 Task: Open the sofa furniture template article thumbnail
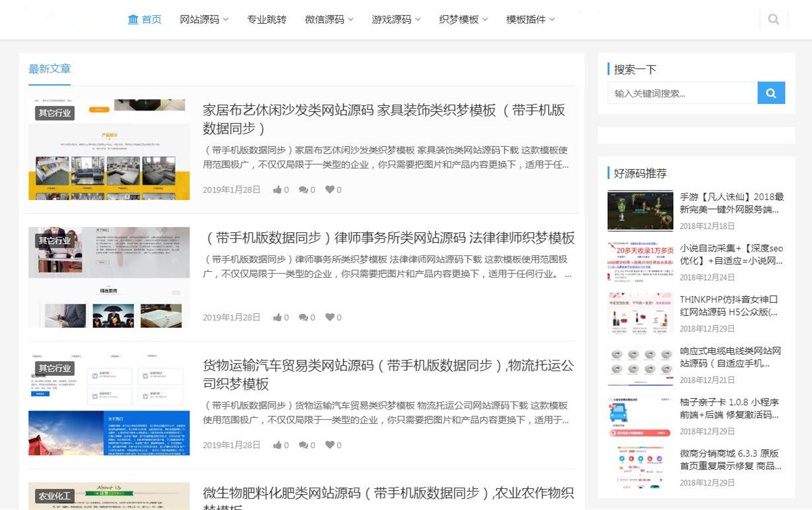pyautogui.click(x=109, y=150)
